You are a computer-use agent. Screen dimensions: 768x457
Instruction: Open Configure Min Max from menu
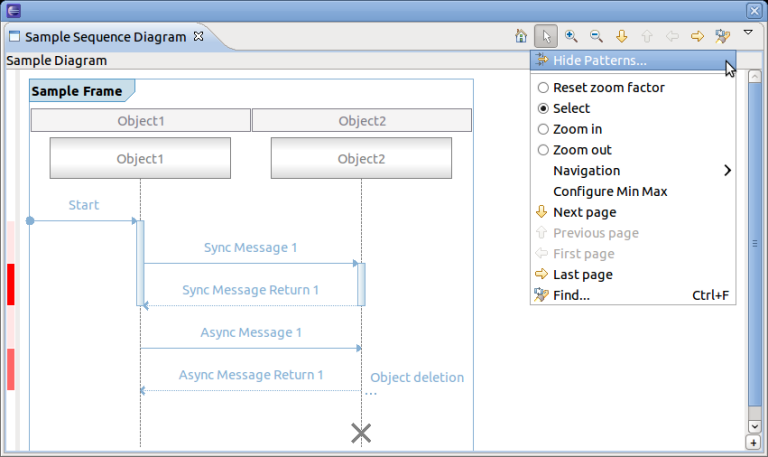(x=610, y=192)
